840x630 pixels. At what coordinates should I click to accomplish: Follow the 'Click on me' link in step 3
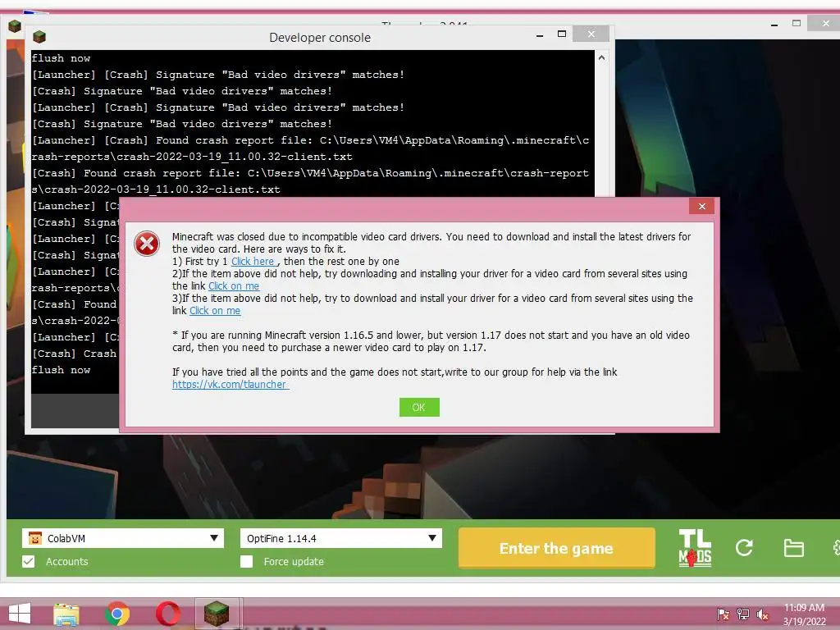[215, 311]
